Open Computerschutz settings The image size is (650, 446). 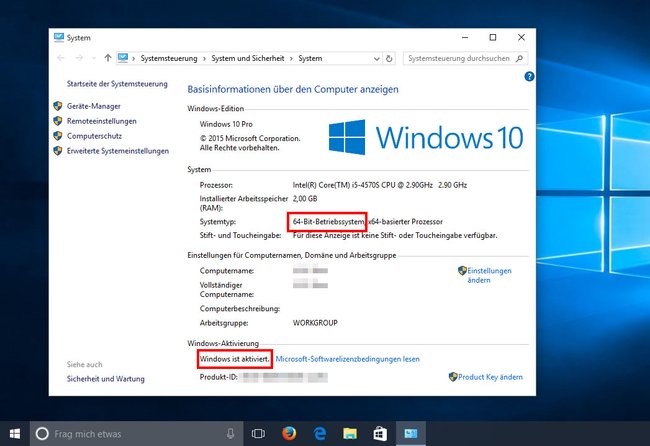95,136
